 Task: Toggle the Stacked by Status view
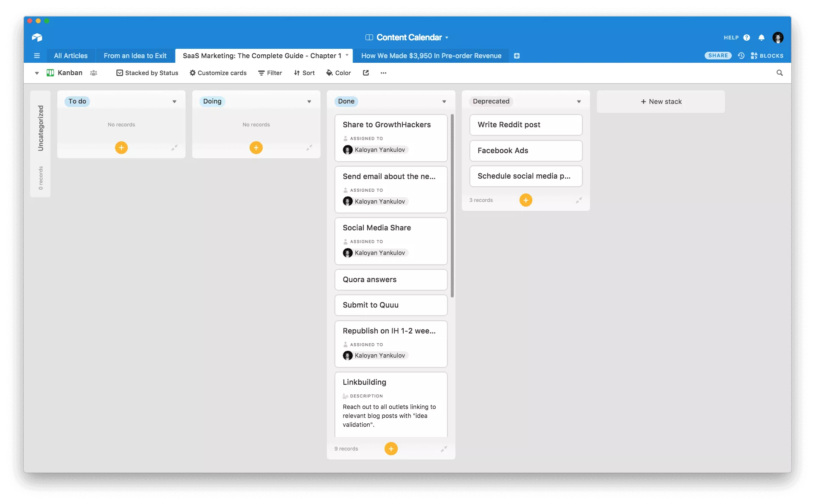[147, 73]
